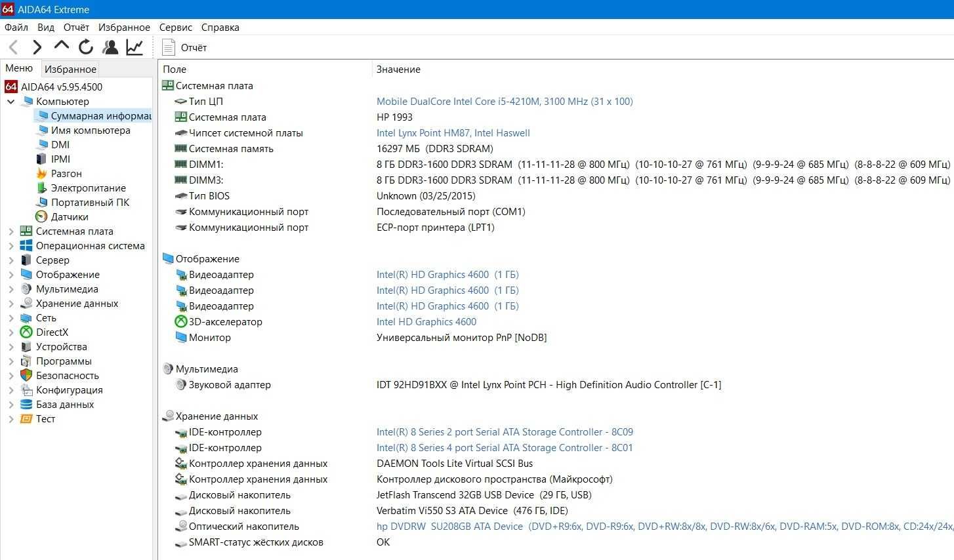Click the Mobile DualCore Intel Core i5-4210M link
The height and width of the screenshot is (560, 954).
point(505,102)
